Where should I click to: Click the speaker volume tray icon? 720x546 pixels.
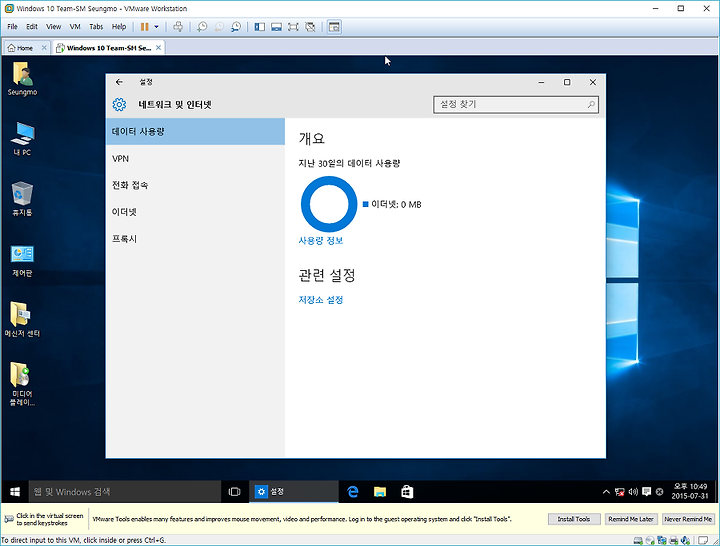click(x=633, y=492)
